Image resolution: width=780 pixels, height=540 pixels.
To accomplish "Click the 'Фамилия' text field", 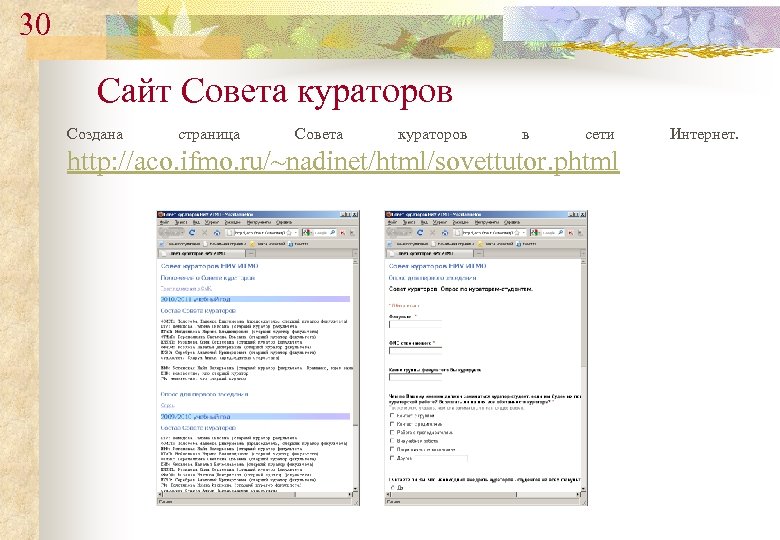I will coord(415,324).
